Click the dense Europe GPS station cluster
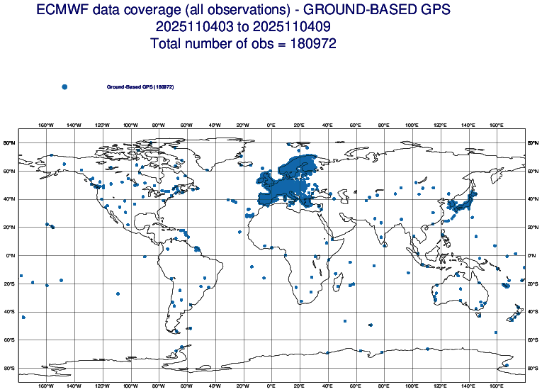542x392 pixels. pyautogui.click(x=287, y=186)
